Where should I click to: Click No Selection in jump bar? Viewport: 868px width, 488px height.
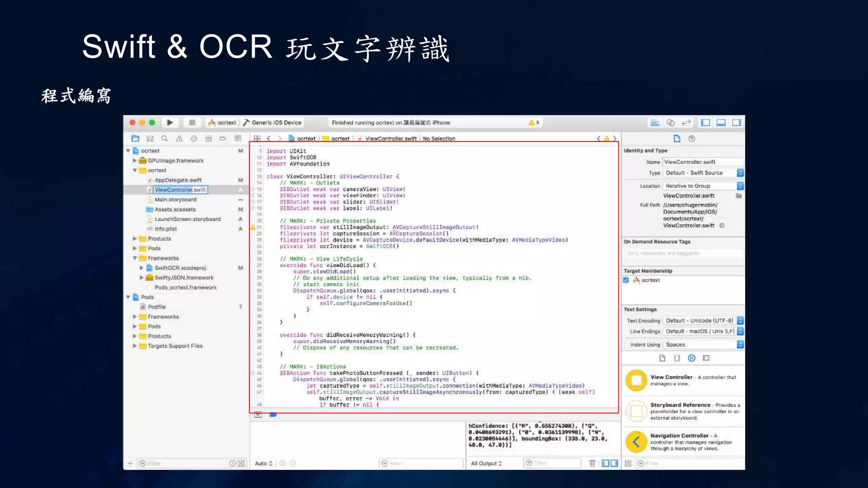pyautogui.click(x=439, y=139)
